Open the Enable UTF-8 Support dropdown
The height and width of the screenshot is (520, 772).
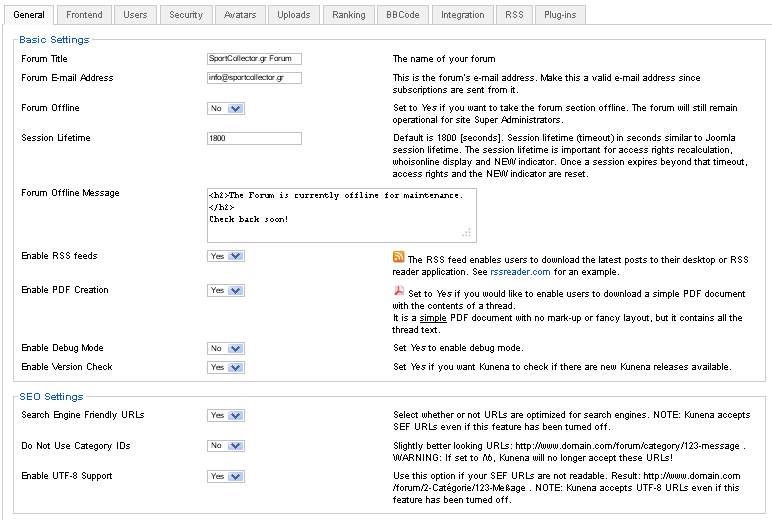pos(226,476)
